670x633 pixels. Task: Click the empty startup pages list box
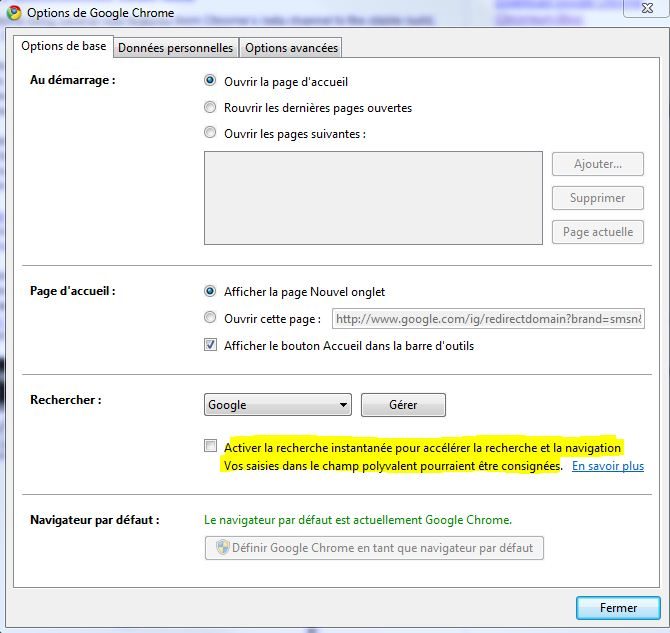coord(373,198)
